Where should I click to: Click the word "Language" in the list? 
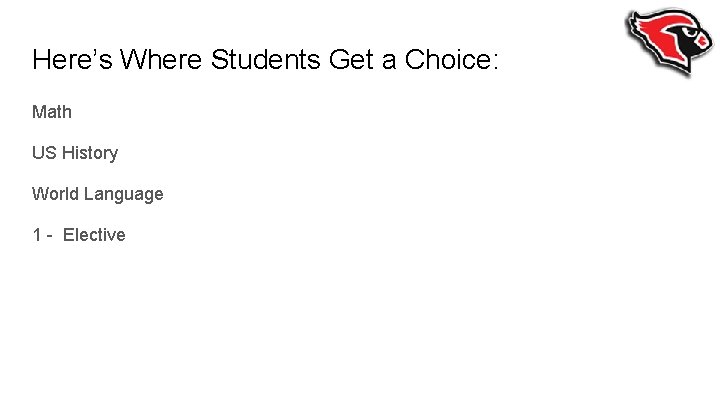coord(123,194)
